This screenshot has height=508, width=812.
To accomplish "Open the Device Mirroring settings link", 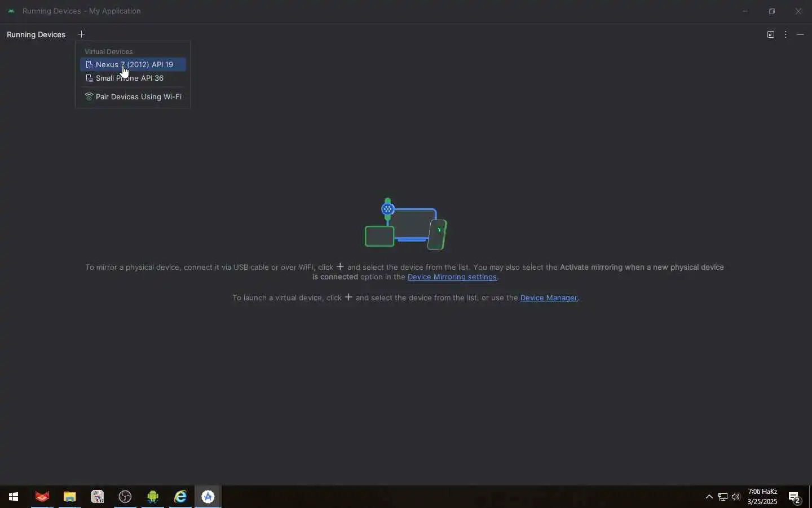I will coord(452,277).
